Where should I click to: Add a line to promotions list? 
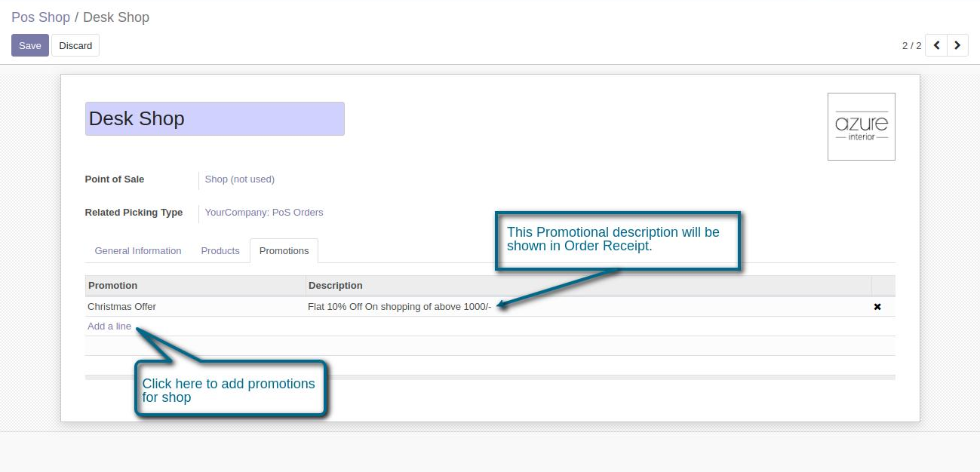pyautogui.click(x=109, y=326)
